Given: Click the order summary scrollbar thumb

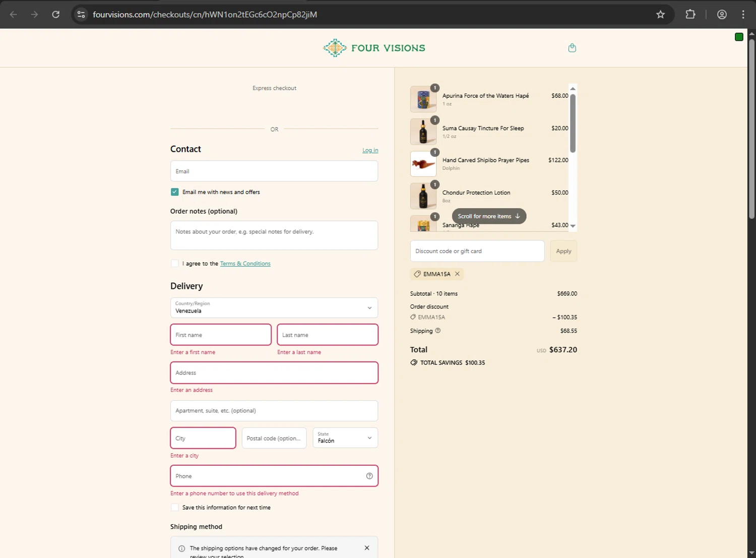Looking at the screenshot, I should [x=573, y=123].
